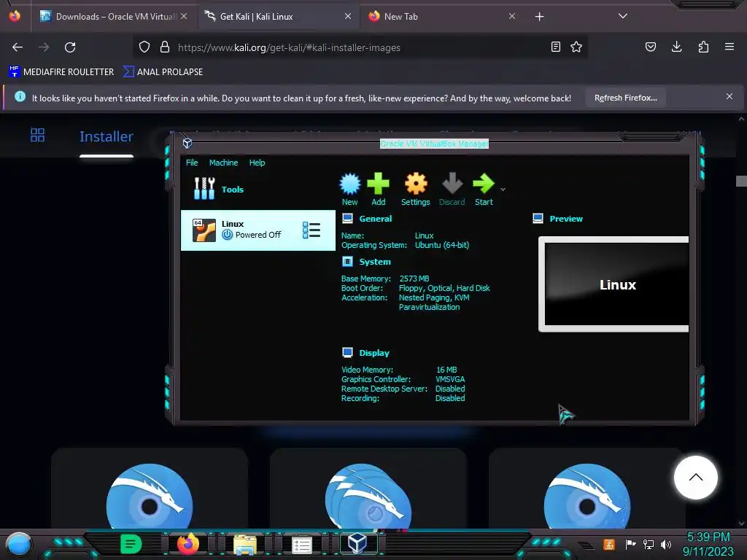Click the Video Memory 16 MB value
747x560 pixels.
[x=446, y=370]
